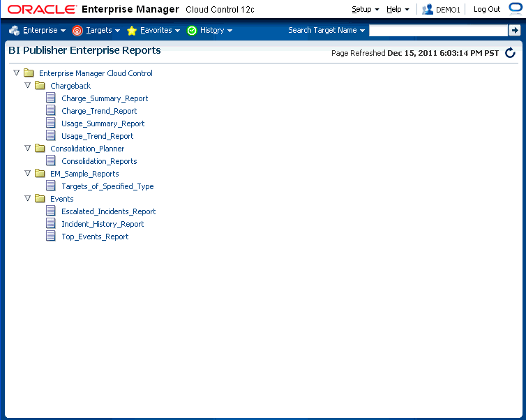
Task: Collapse the Consolidation_Planner folder triangle
Action: (x=27, y=148)
